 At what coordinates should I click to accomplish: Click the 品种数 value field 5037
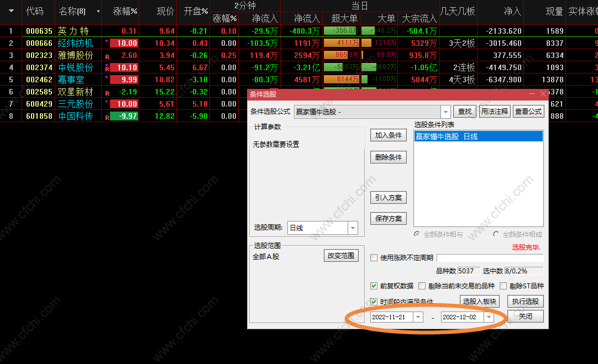468,271
